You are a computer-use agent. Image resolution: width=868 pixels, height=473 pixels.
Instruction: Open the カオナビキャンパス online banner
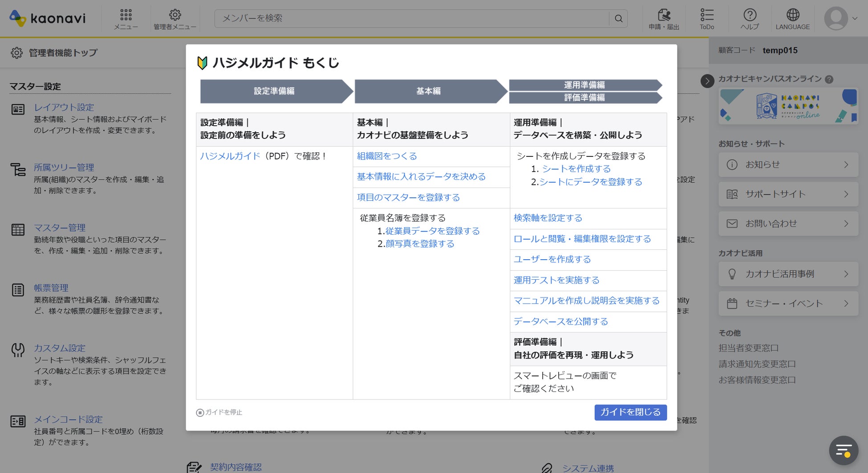click(x=788, y=106)
